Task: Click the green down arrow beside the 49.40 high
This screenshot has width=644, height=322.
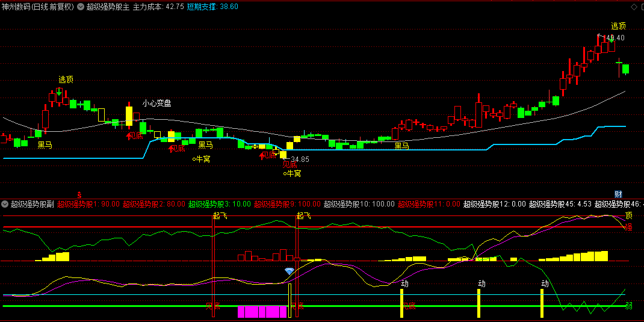Action: 611,40
